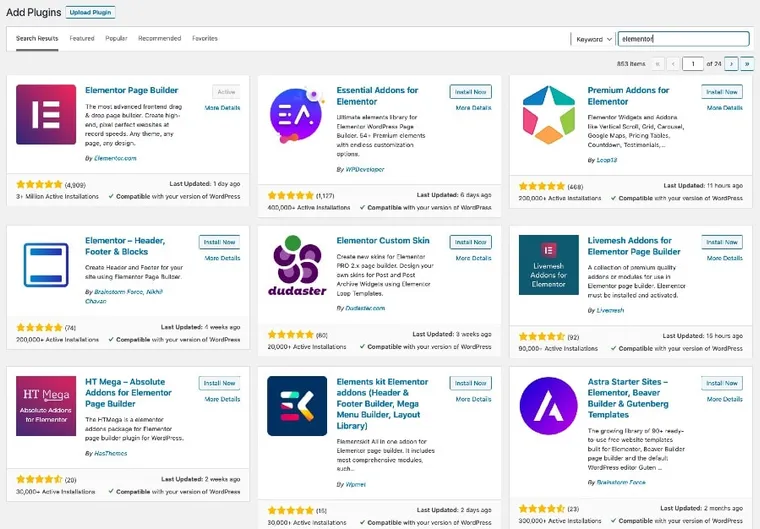This screenshot has height=529, width=760.
Task: Open the Keyword search type dropdown
Action: pyautogui.click(x=593, y=39)
